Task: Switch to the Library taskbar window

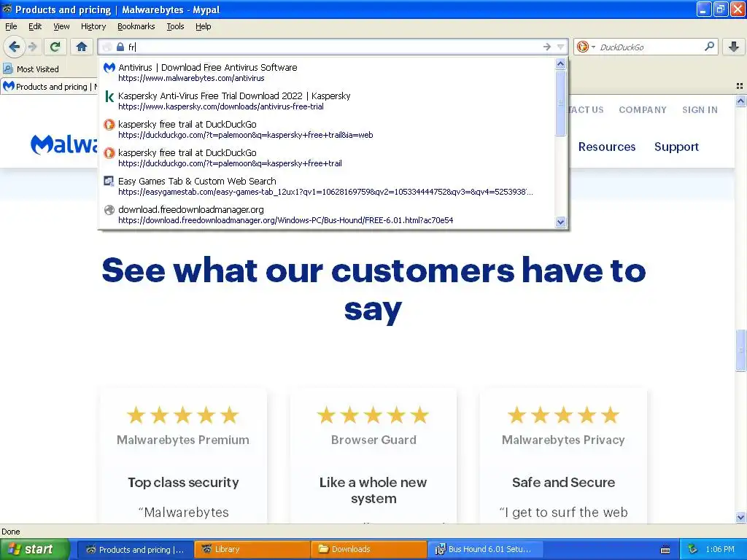Action: pos(252,550)
